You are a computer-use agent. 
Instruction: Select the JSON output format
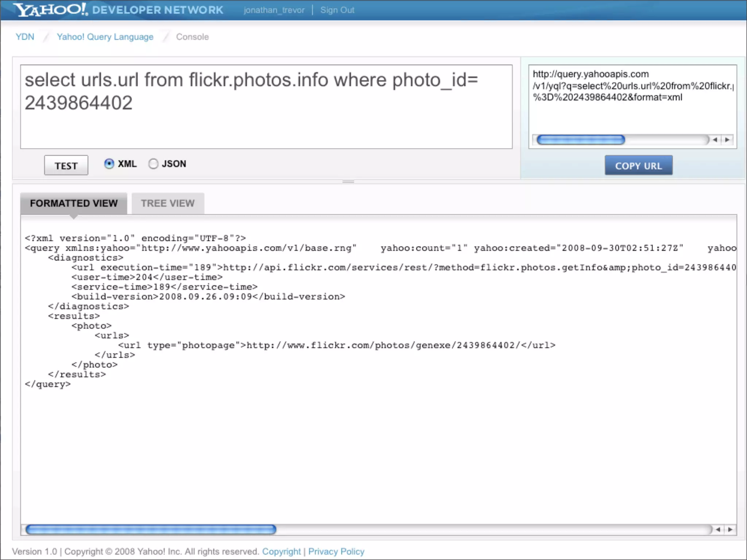(153, 164)
